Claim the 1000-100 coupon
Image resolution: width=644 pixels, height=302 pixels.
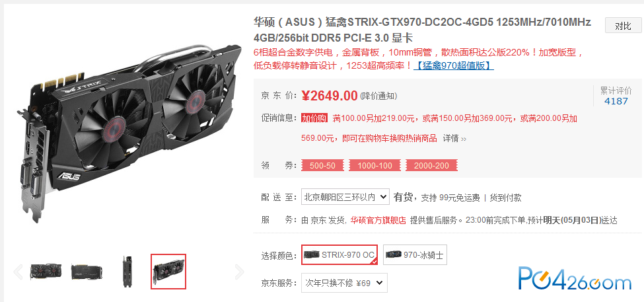[375, 166]
